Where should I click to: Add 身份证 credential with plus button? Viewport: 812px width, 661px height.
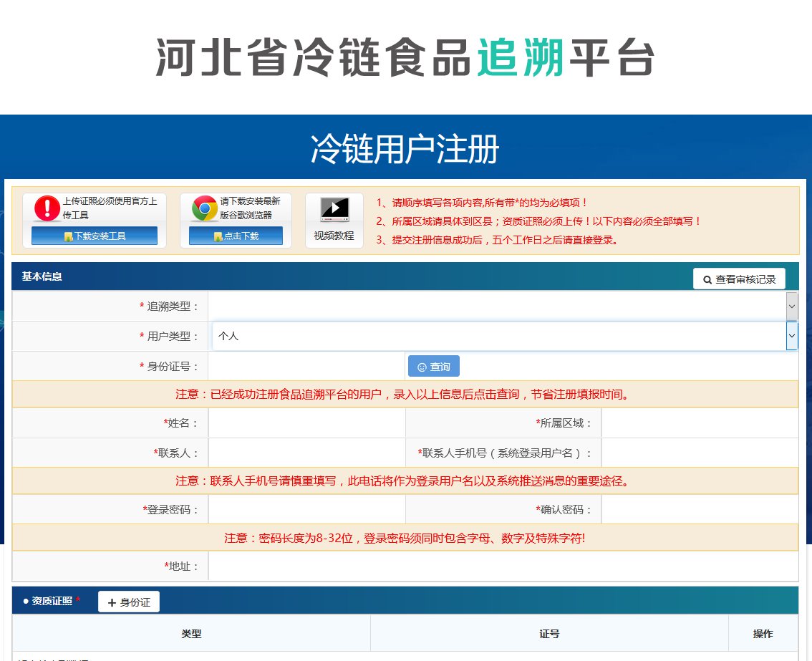coord(129,602)
